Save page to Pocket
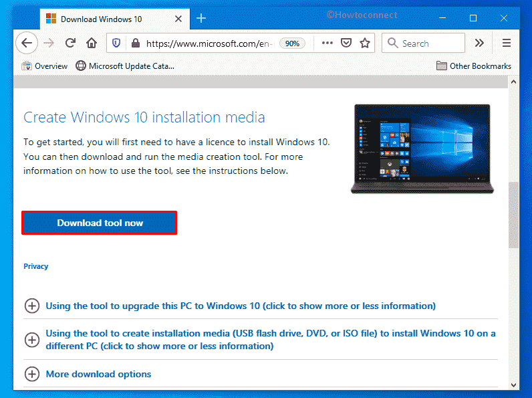This screenshot has width=532, height=398. tap(346, 43)
